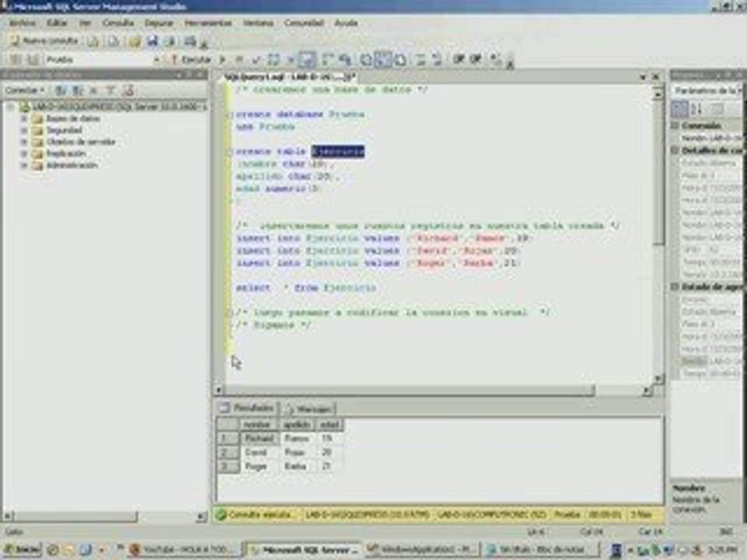Open the Editar menu
The height and width of the screenshot is (560, 747).
(57, 23)
